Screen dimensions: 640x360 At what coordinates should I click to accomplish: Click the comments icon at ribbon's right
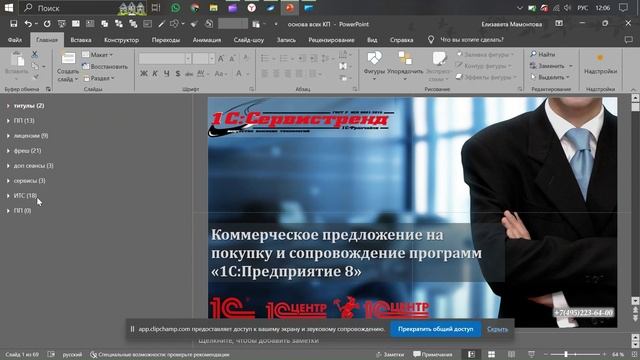click(x=628, y=40)
